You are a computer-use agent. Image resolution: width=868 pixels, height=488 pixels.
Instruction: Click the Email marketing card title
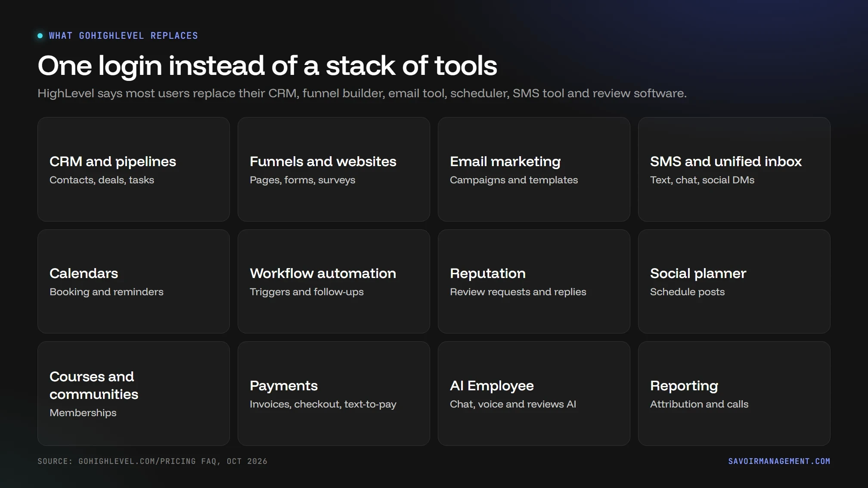click(x=505, y=162)
